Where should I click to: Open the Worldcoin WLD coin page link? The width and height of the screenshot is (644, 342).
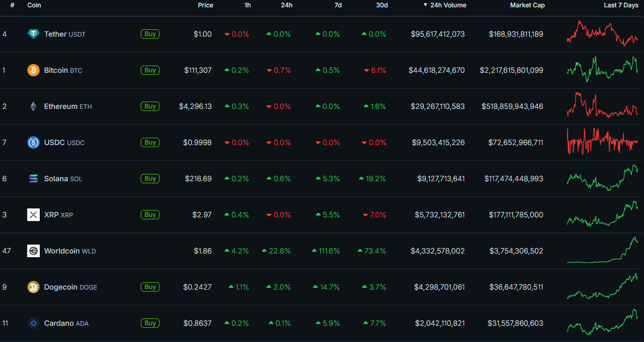pyautogui.click(x=70, y=251)
